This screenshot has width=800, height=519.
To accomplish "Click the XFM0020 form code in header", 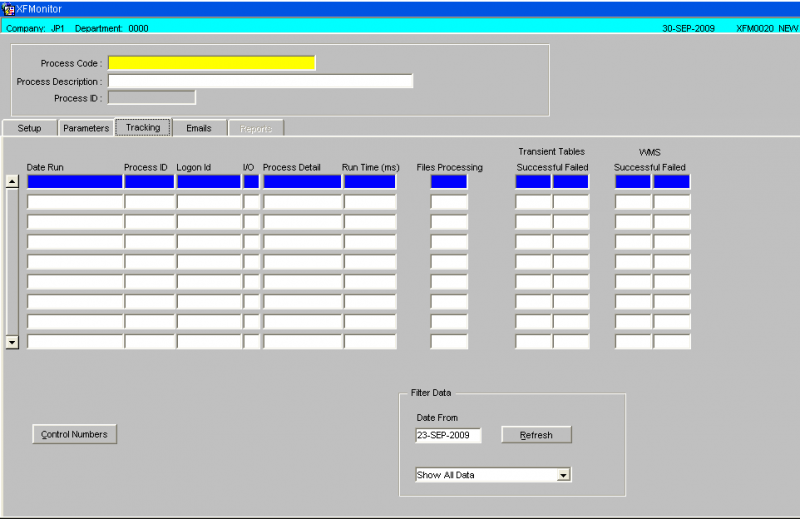I will [x=755, y=29].
